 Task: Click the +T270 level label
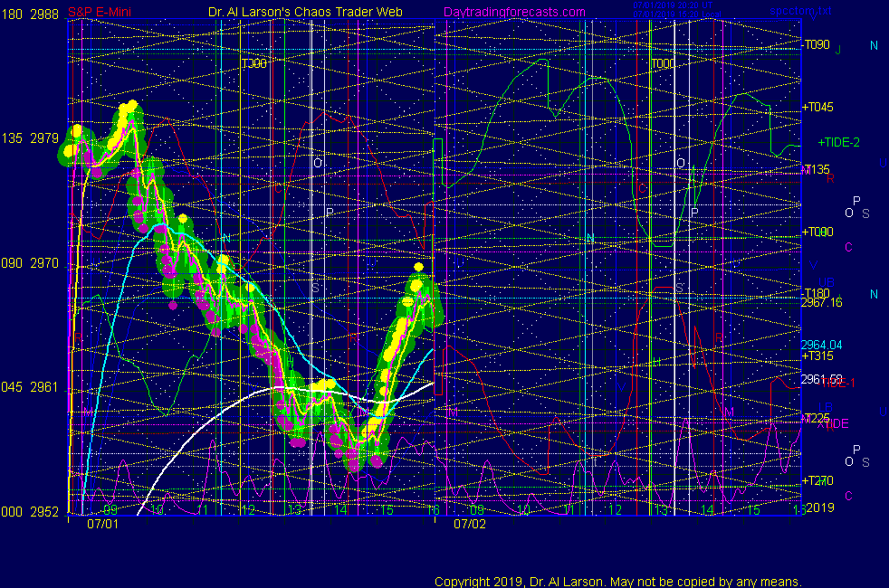[817, 480]
